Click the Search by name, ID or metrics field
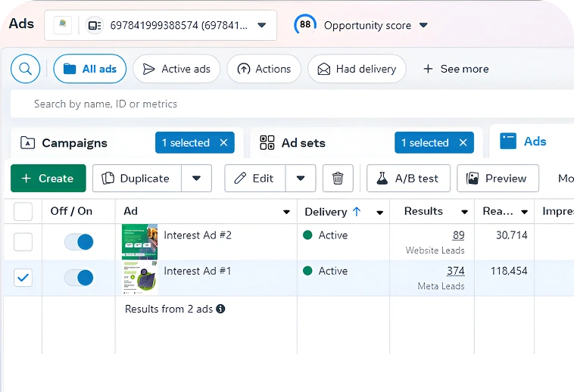This screenshot has height=392, width=574. click(x=292, y=104)
